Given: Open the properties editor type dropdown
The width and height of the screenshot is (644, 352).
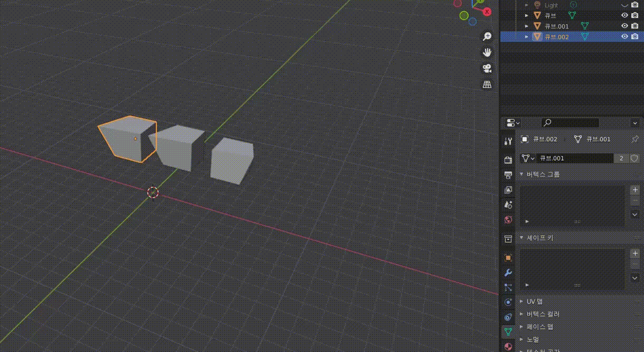Looking at the screenshot, I should click(513, 123).
